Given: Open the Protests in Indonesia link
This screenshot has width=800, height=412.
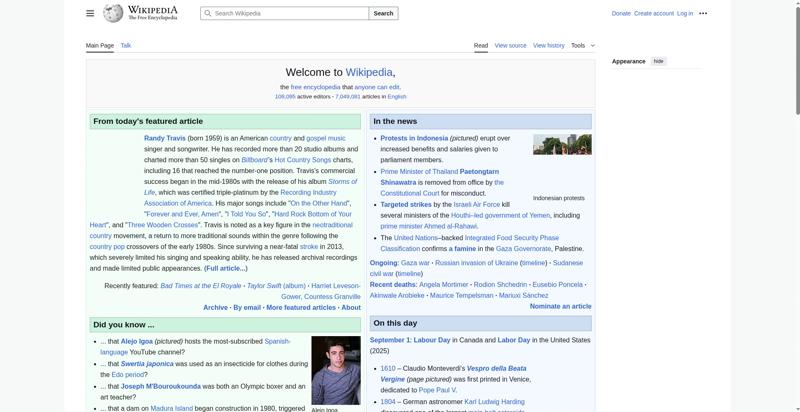Looking at the screenshot, I should (x=414, y=138).
